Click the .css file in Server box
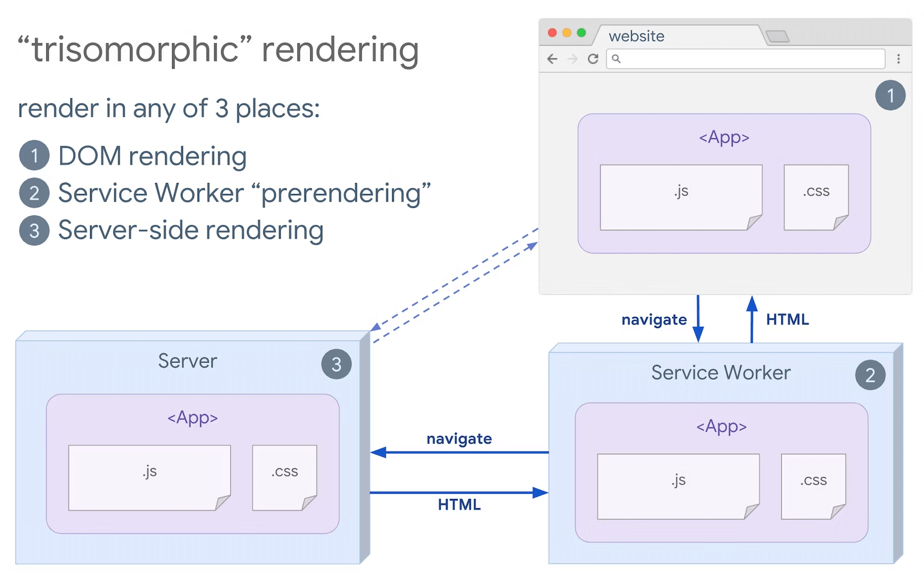Image resolution: width=924 pixels, height=582 pixels. pos(284,477)
